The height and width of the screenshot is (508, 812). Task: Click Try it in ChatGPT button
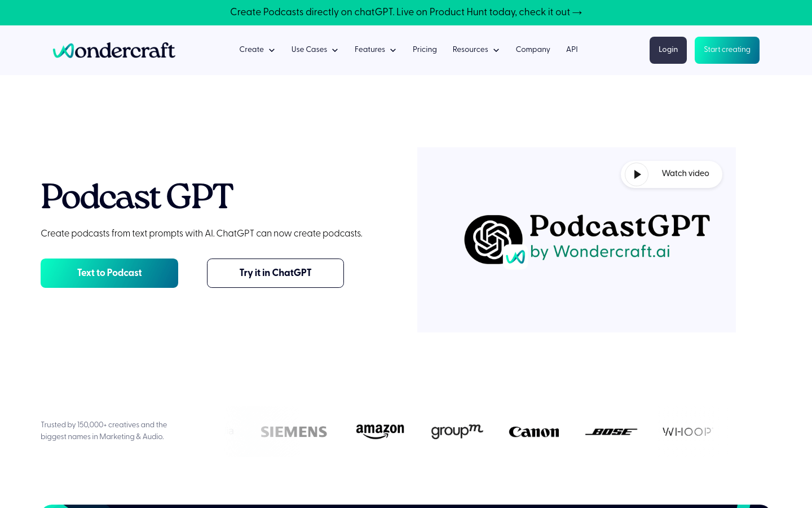point(275,273)
